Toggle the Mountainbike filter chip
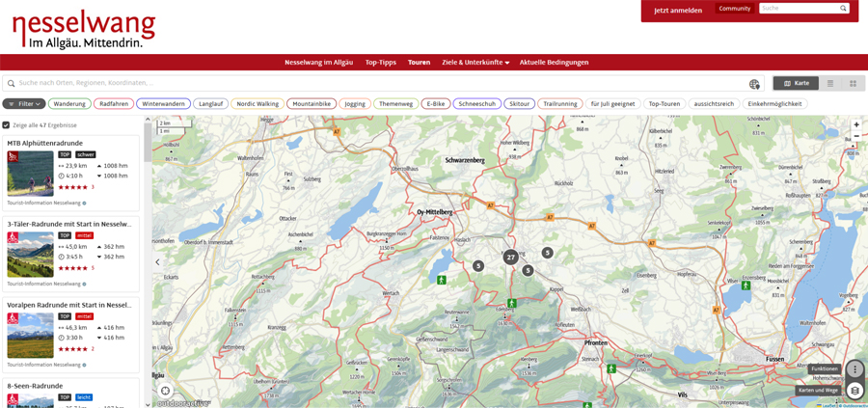This screenshot has width=868, height=408. [x=312, y=103]
